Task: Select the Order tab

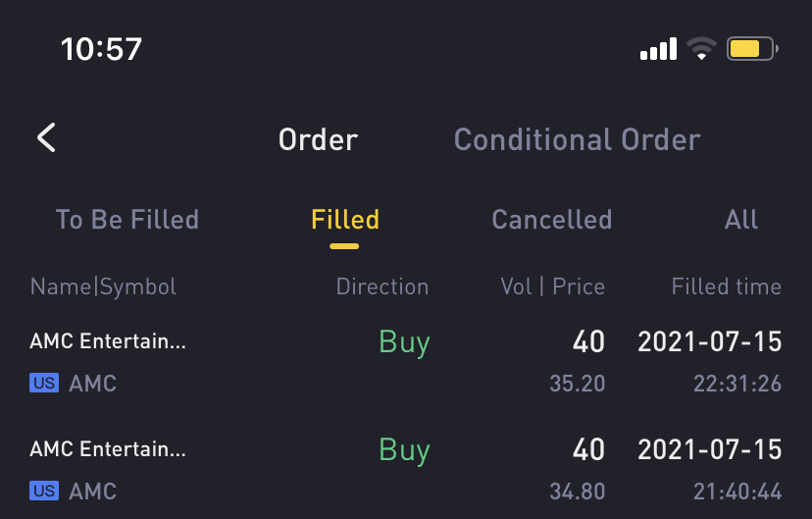Action: (318, 140)
